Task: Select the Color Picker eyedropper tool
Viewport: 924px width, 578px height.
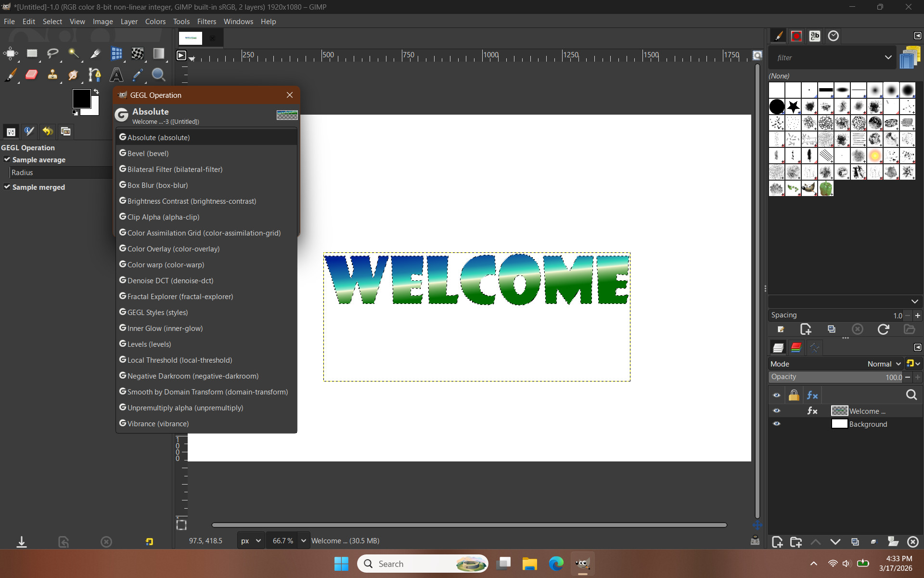Action: (x=137, y=75)
